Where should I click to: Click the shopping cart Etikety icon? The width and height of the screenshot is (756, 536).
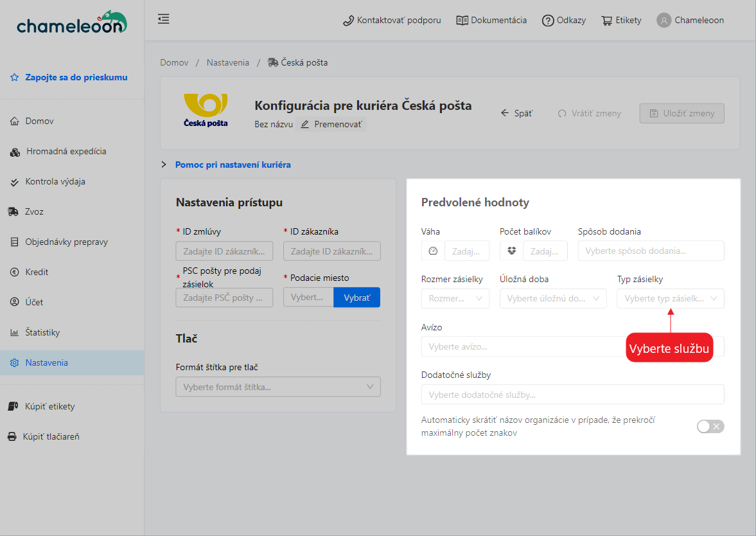(606, 21)
